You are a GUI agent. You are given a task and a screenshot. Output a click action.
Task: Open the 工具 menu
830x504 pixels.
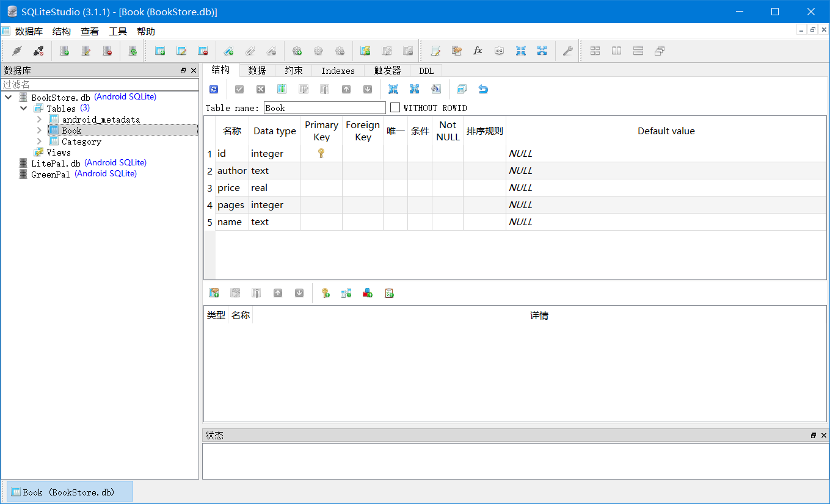118,32
